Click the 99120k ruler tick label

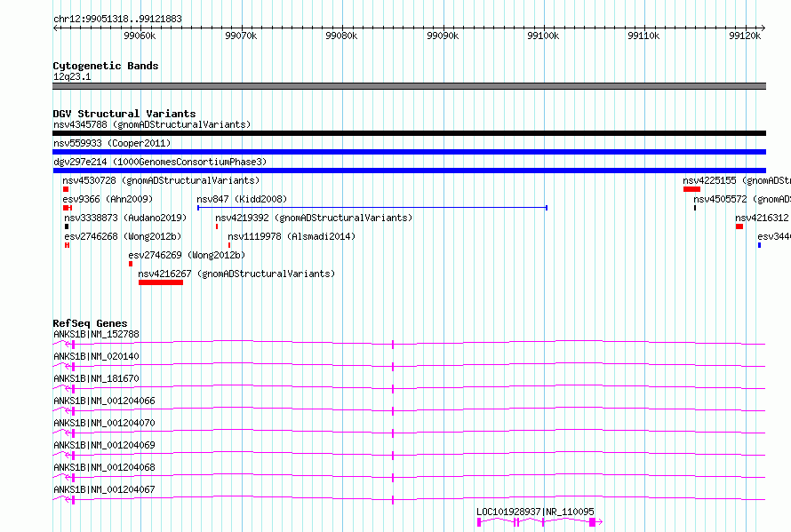(745, 36)
